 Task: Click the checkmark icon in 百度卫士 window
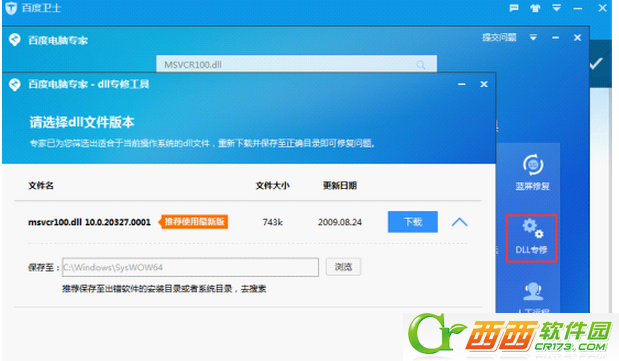pos(596,63)
